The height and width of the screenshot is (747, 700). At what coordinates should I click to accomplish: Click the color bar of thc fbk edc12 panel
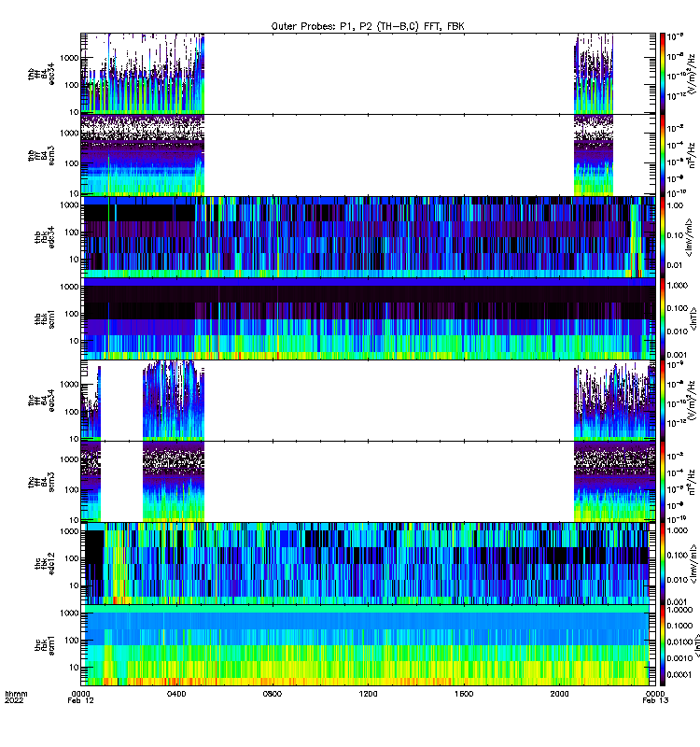pyautogui.click(x=663, y=564)
